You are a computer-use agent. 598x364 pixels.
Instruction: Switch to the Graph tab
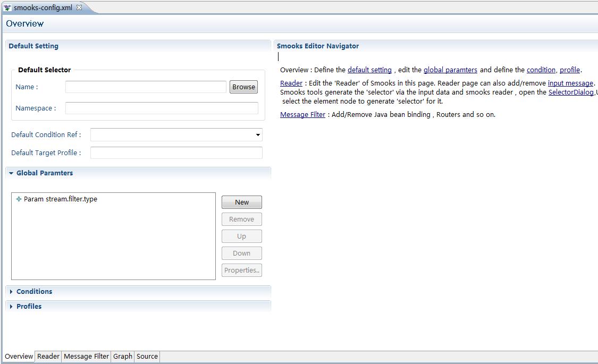click(x=122, y=357)
